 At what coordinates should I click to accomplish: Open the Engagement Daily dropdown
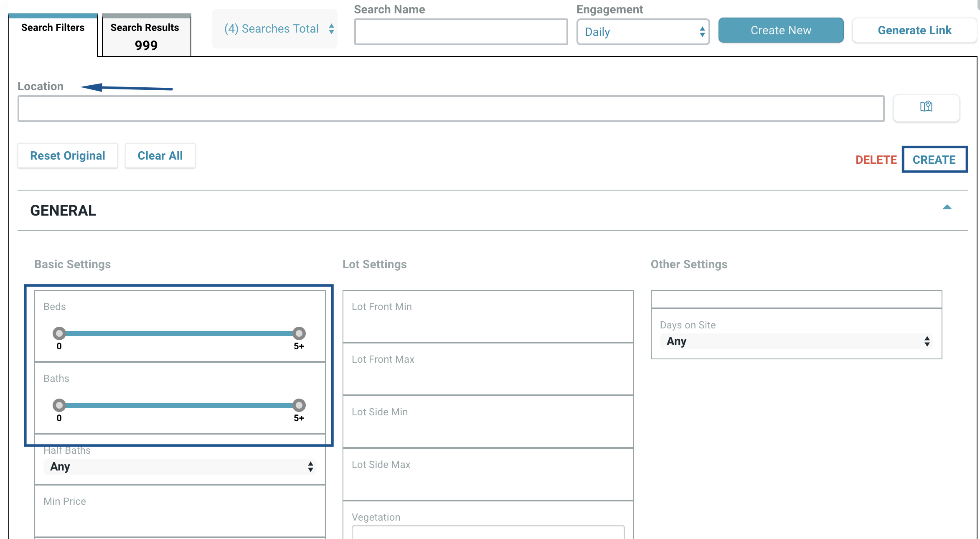point(642,32)
